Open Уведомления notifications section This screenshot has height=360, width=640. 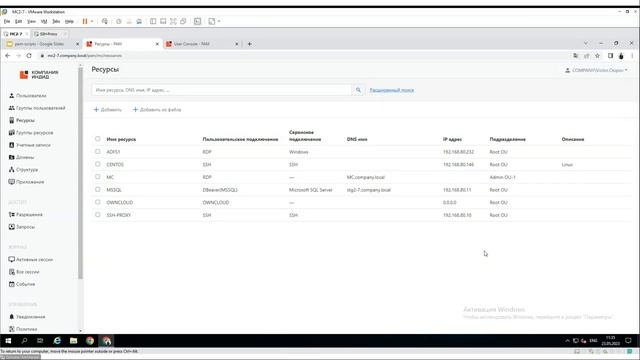click(x=27, y=316)
